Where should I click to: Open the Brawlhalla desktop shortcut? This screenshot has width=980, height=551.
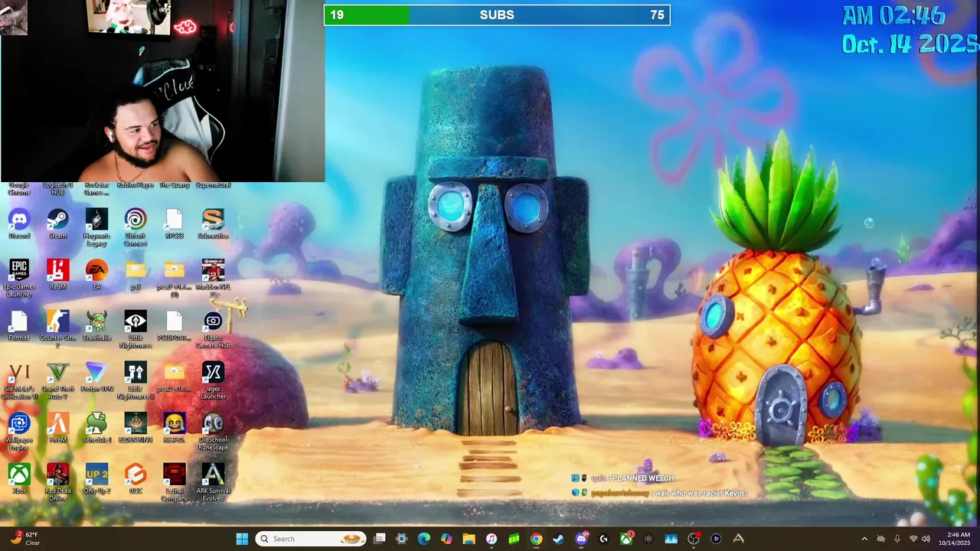[x=96, y=326]
